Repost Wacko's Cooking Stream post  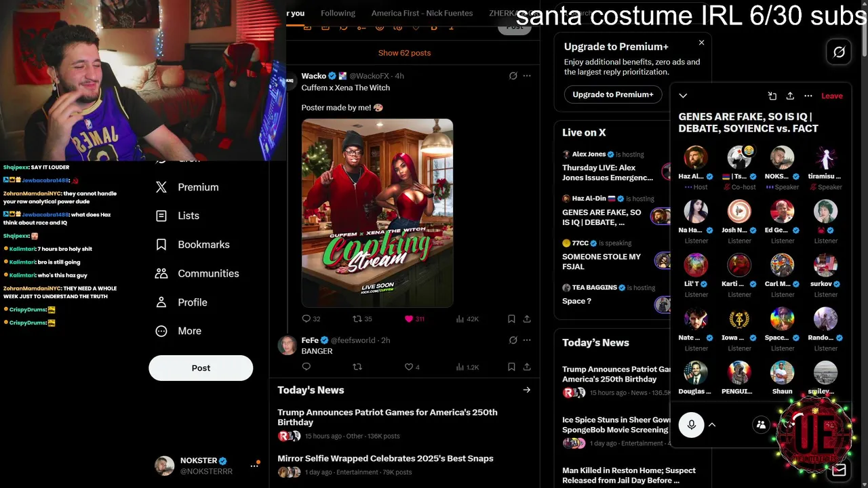(363, 319)
